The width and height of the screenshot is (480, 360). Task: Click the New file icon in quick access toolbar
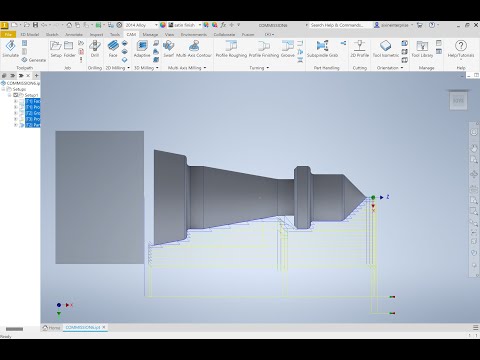[x=14, y=25]
